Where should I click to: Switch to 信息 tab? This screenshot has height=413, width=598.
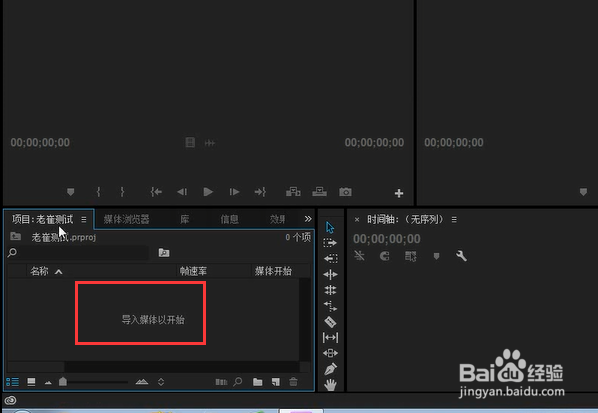[229, 219]
